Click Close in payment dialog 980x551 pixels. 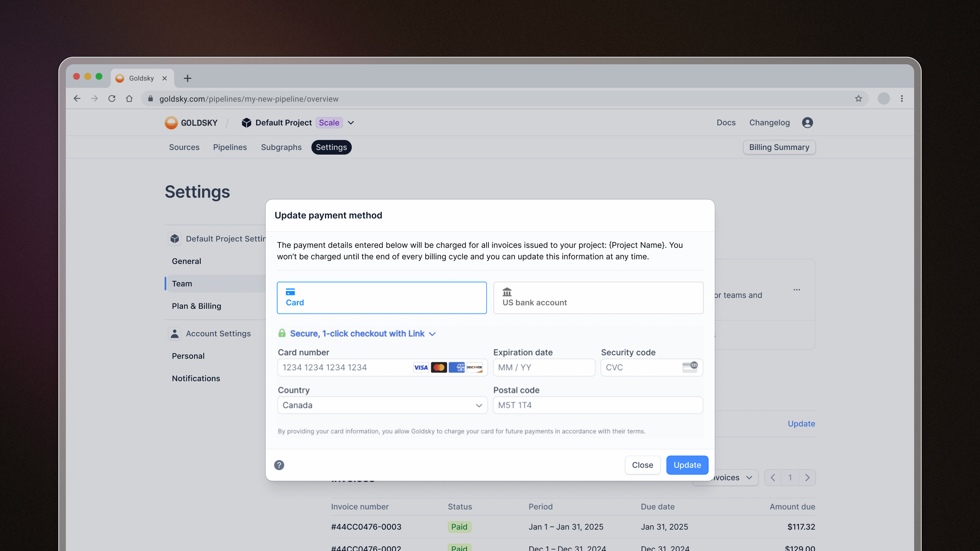click(642, 465)
